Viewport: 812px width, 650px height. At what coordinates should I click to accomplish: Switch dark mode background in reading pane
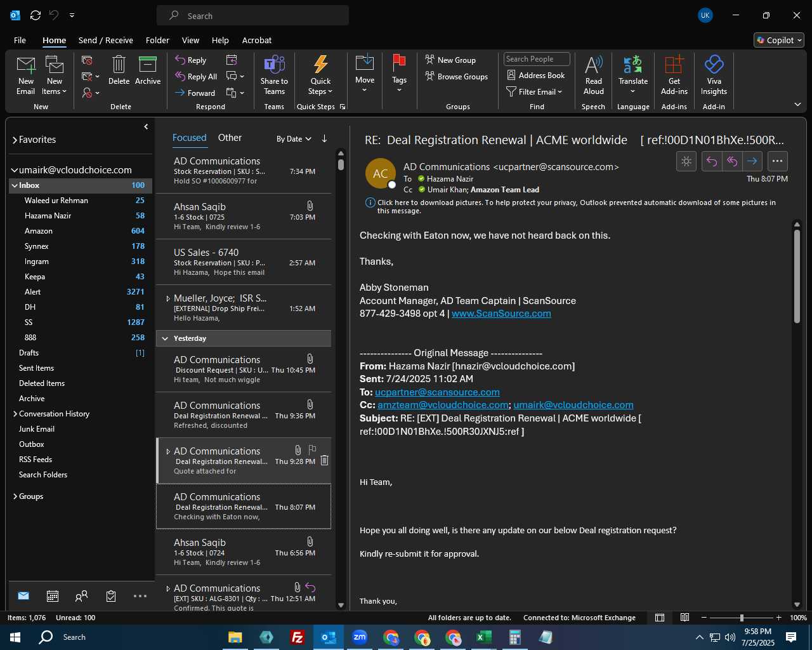(x=686, y=161)
